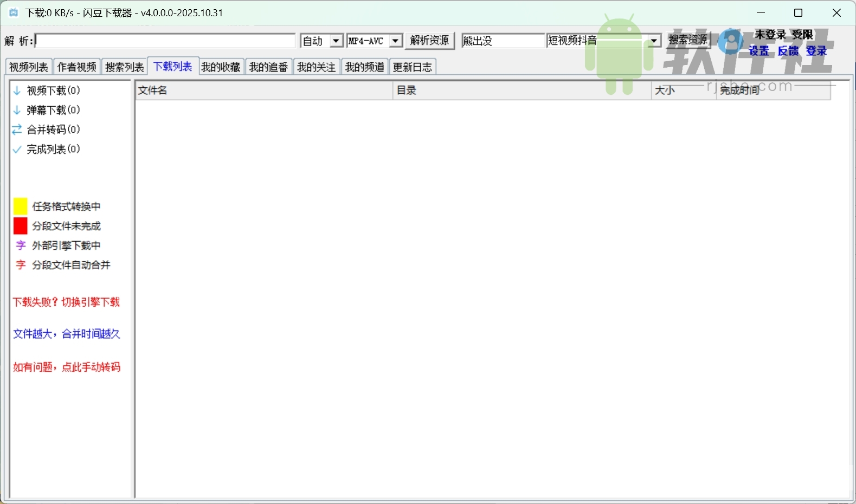
Task: Open the 作者视频 tab
Action: tap(76, 67)
